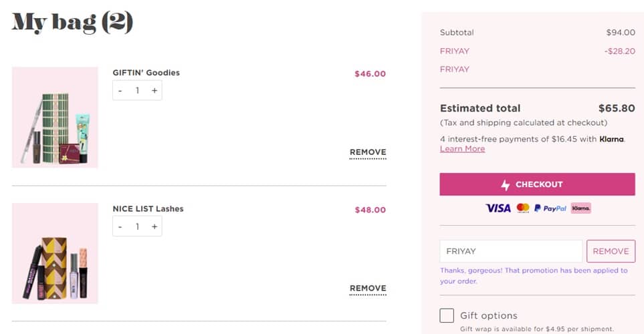Increase NICE LIST Lashes quantity with plus
Viewport: 644px width, 334px height.
point(154,226)
